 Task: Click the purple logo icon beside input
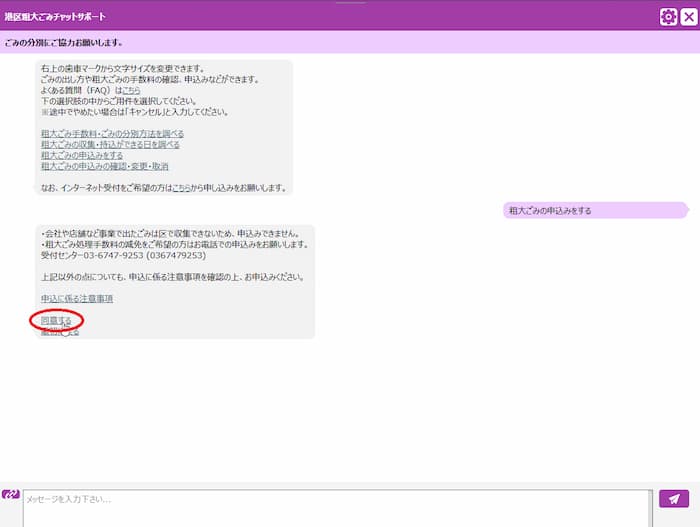[11, 494]
